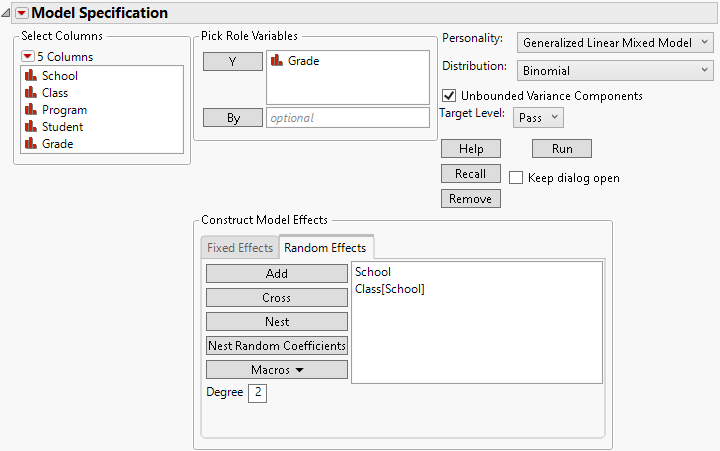Click the Nest Random Coefficients button
Viewport: 720px width, 451px height.
coord(277,346)
